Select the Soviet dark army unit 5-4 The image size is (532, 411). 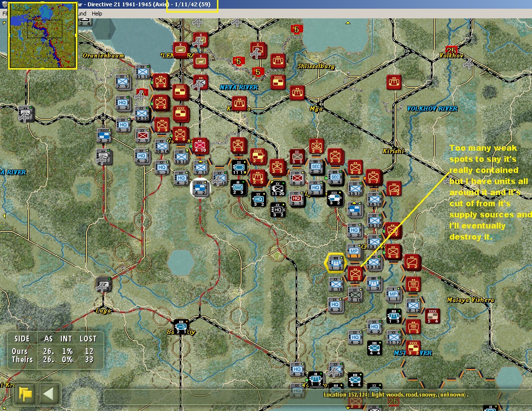[x=432, y=316]
